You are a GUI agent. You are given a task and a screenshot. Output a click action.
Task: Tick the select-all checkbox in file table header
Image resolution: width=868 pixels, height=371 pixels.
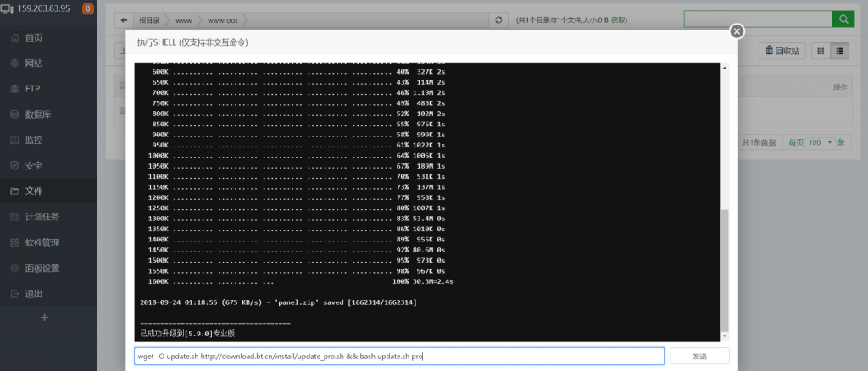(123, 86)
